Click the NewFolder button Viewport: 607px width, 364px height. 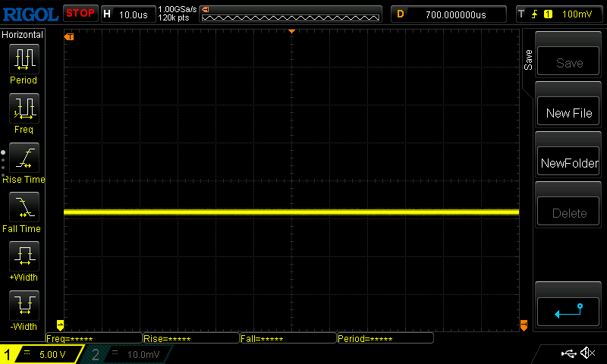[x=568, y=161]
